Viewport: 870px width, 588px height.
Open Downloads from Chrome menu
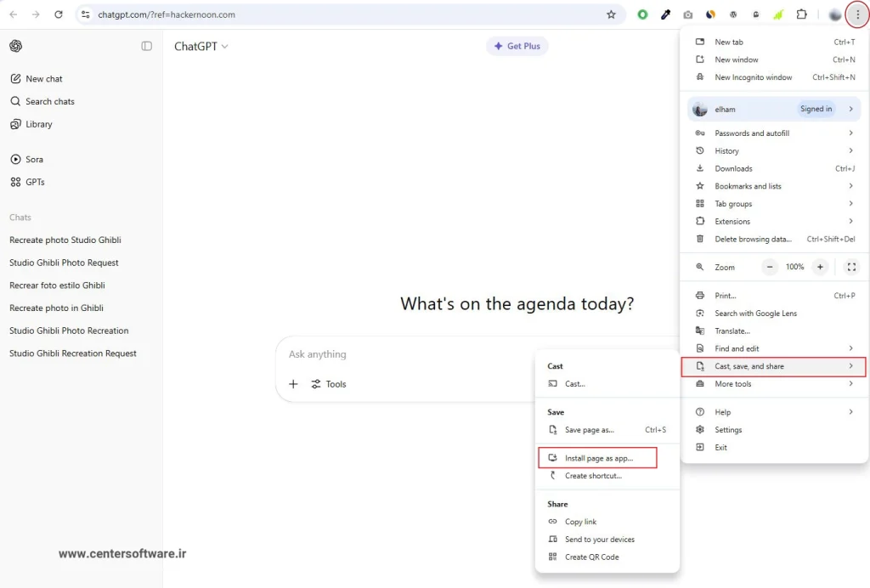(x=774, y=168)
